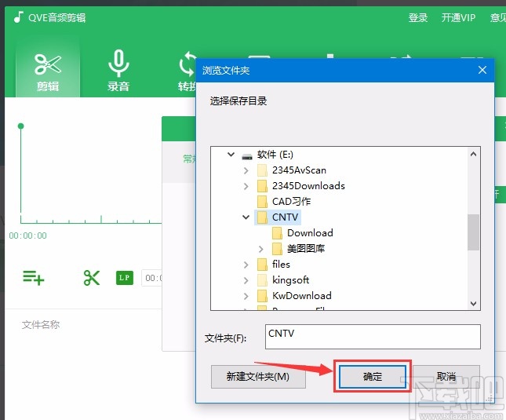Click the 2345Downloads folder icon
Viewport: 506px width, 420px height.
[x=262, y=186]
